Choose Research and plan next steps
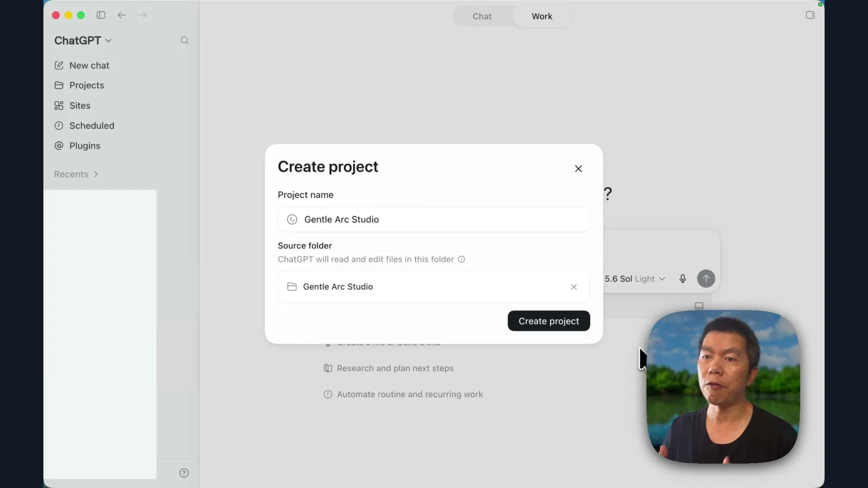Viewport: 868px width, 488px height. 388,368
